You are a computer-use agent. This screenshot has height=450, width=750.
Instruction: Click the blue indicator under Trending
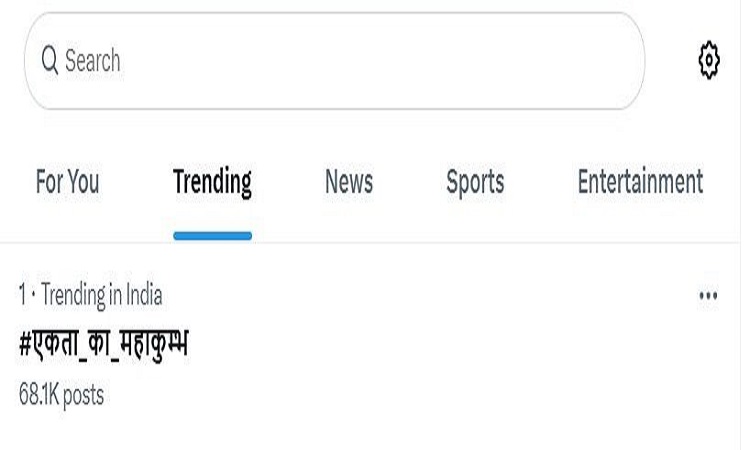(x=212, y=236)
